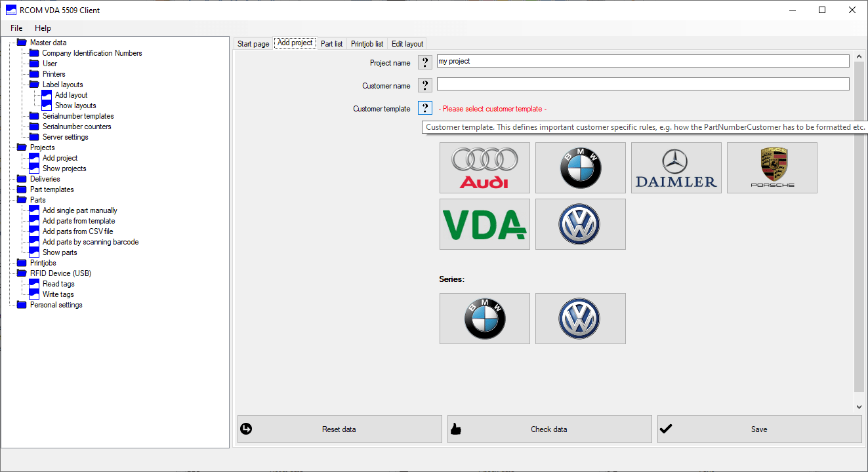This screenshot has width=868, height=472.
Task: Click the red 'Please select customer template' text
Action: (x=493, y=109)
